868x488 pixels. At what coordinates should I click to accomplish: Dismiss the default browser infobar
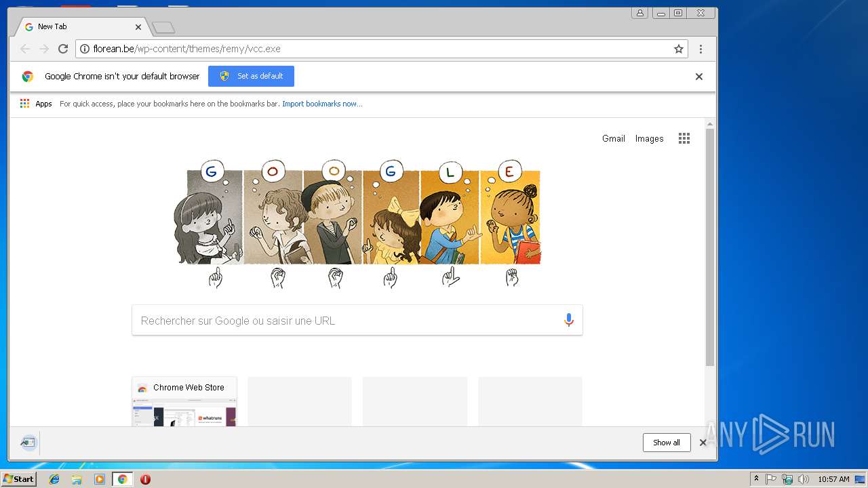pos(699,77)
